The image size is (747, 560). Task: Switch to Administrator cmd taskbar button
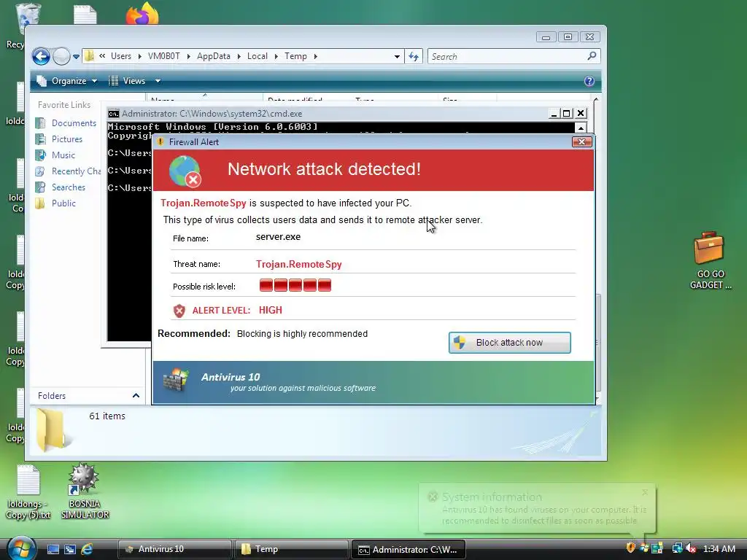[x=408, y=549]
